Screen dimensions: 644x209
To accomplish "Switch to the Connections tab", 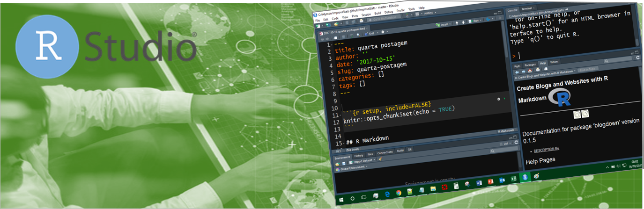I will [x=385, y=152].
